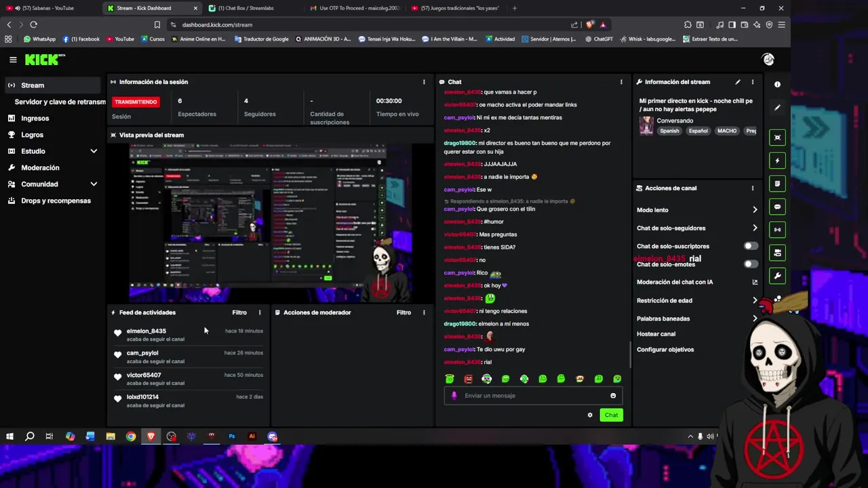Open Photoshop from the taskbar
The image size is (868, 488).
pos(232,436)
